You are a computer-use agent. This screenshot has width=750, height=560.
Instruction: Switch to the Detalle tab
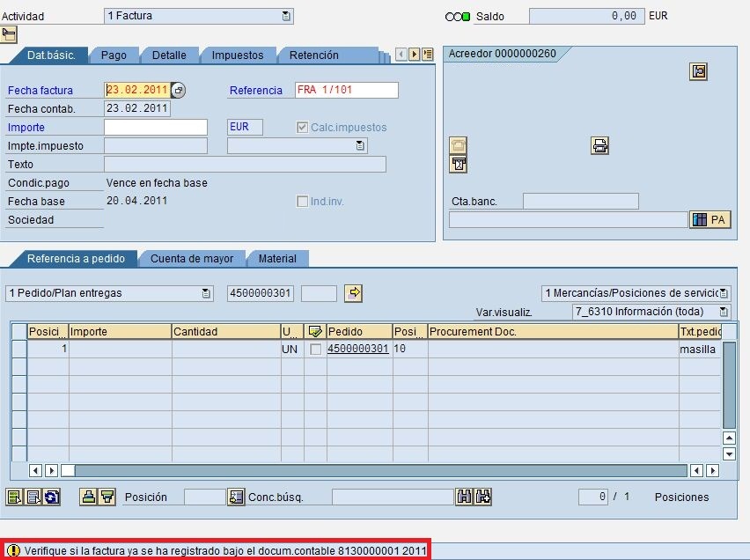169,55
